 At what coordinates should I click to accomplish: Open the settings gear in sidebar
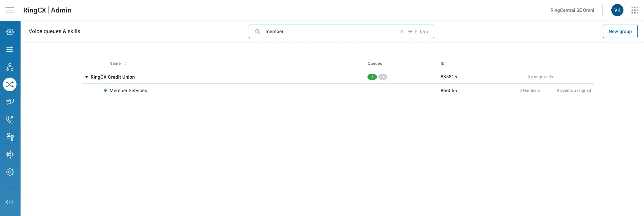pos(10,172)
